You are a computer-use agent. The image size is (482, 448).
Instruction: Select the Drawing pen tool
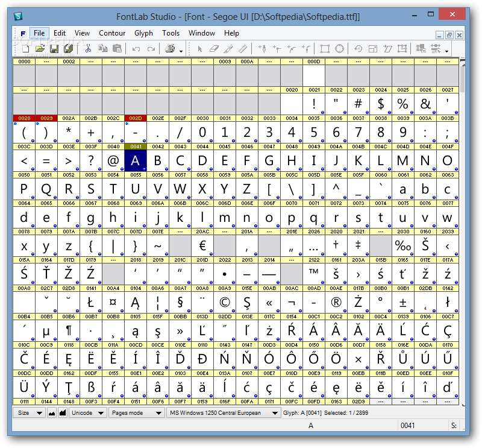pyautogui.click(x=263, y=49)
